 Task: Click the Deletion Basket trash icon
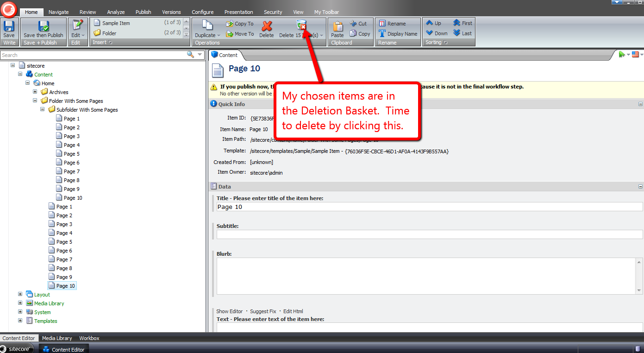coord(301,25)
